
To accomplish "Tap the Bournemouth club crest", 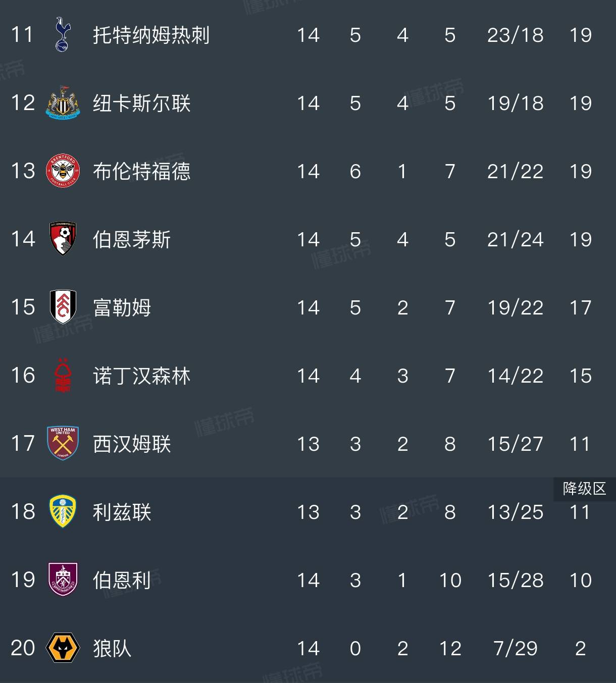I will click(63, 239).
